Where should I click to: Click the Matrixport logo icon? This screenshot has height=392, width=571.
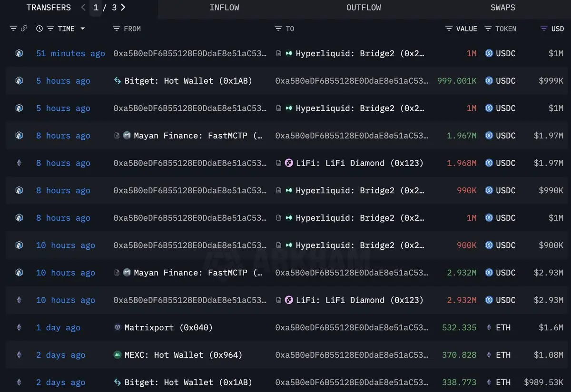(117, 327)
